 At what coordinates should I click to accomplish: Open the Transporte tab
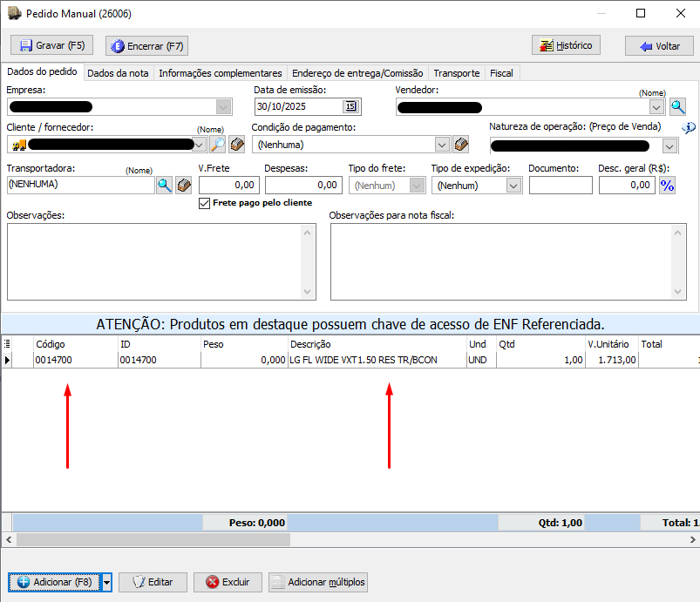[x=457, y=73]
